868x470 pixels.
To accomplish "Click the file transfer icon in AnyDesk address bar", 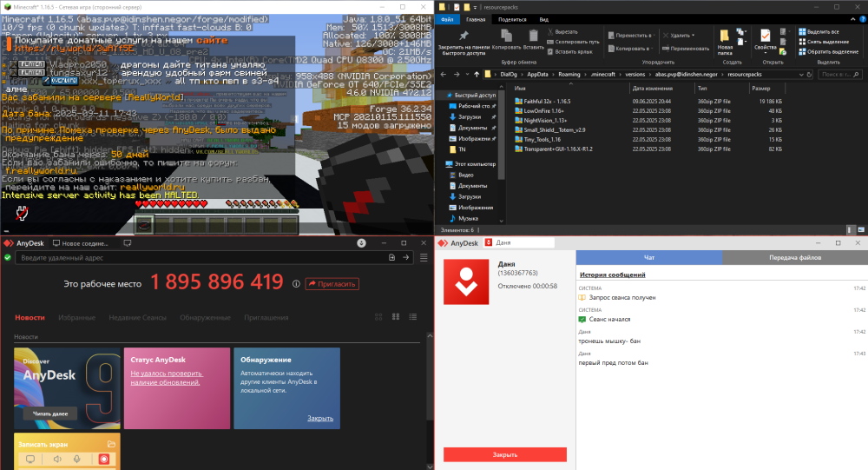I will coord(392,257).
